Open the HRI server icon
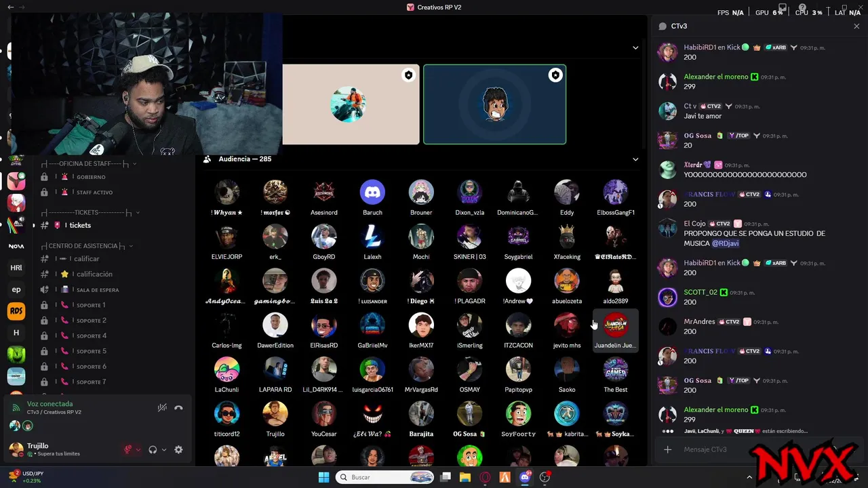The width and height of the screenshot is (868, 488). 16,268
